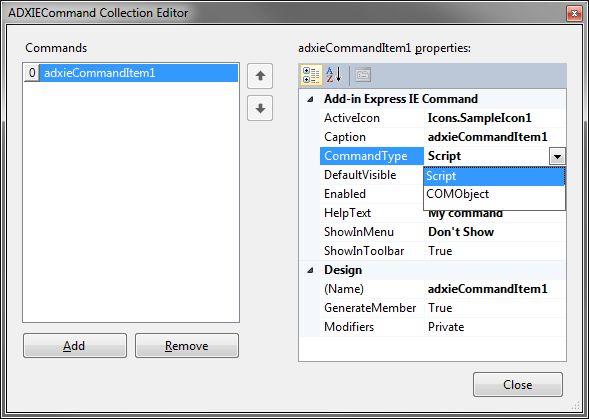Choose COMObject from the dropdown list
Viewport: 589px width, 419px height.
(494, 194)
